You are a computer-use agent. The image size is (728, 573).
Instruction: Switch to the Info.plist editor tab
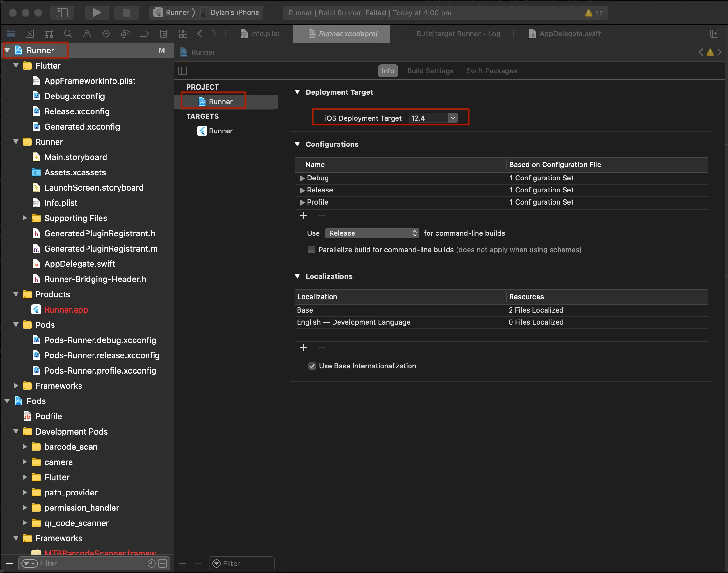pyautogui.click(x=260, y=34)
